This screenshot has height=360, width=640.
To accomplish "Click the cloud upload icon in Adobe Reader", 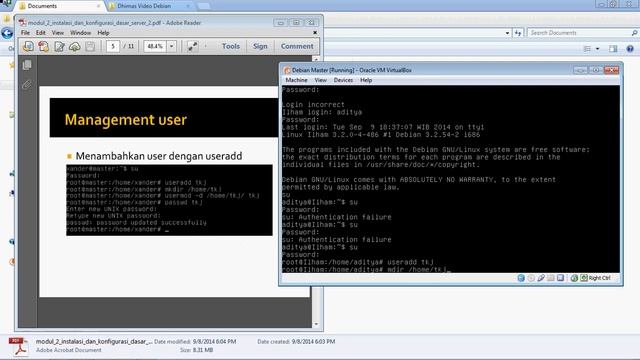I will point(75,47).
